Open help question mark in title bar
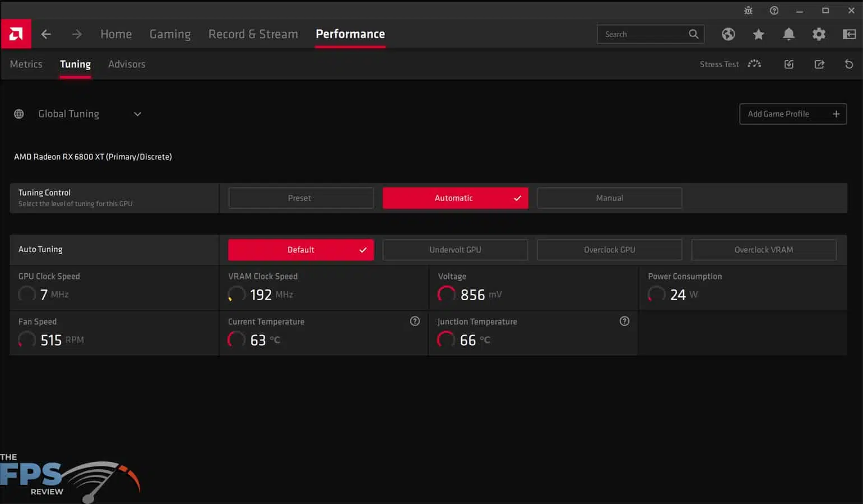Viewport: 863px width, 504px height. pyautogui.click(x=774, y=11)
